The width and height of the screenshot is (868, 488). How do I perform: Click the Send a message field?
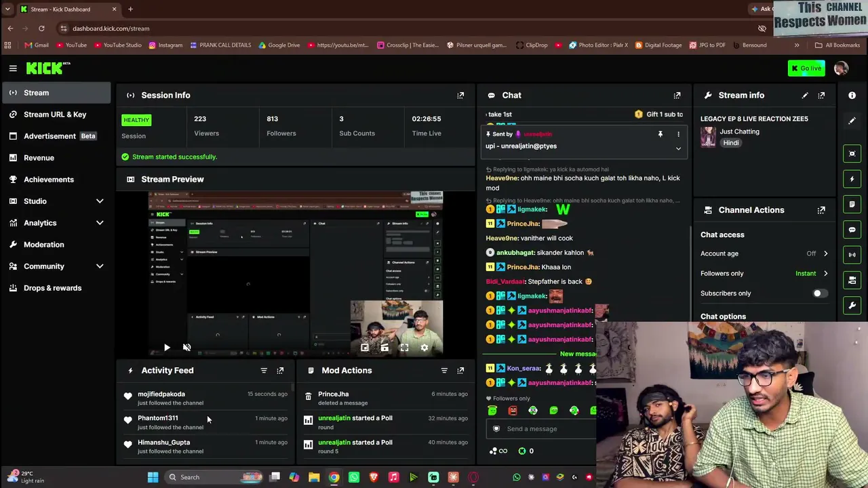pos(542,429)
